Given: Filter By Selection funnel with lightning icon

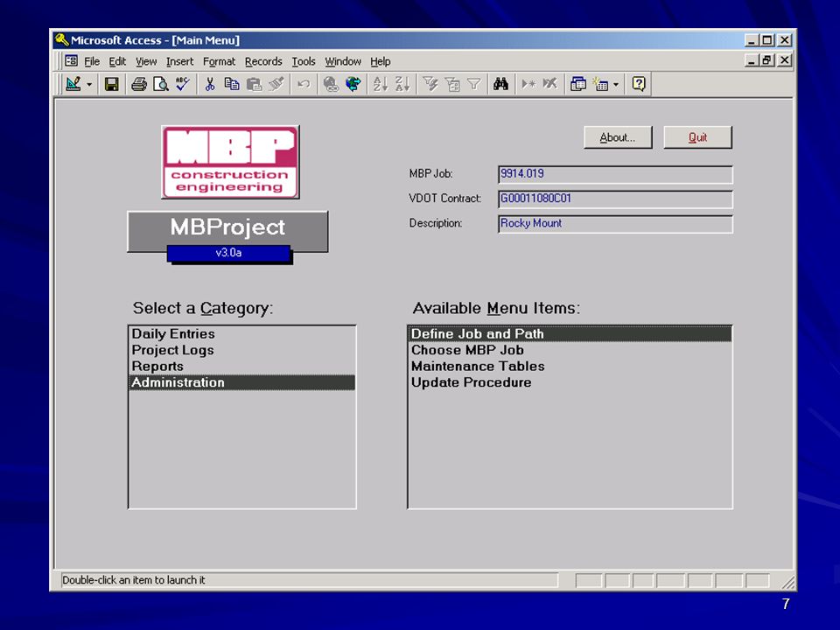Looking at the screenshot, I should [430, 84].
